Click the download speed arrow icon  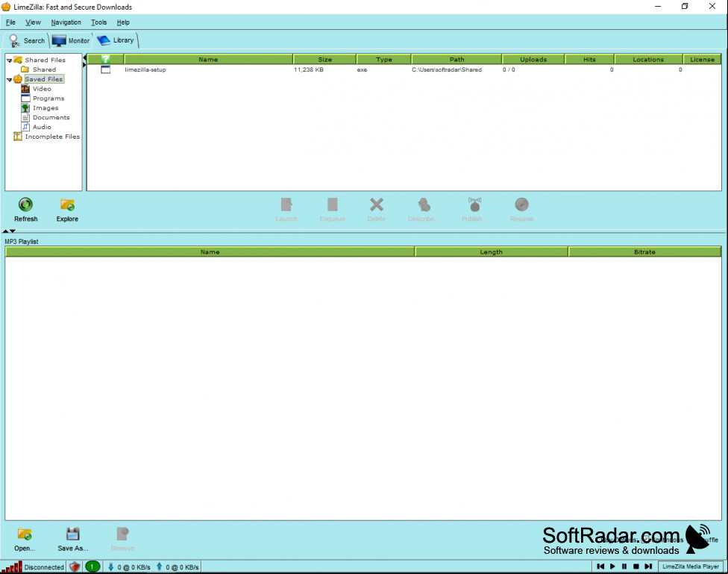coord(111,567)
